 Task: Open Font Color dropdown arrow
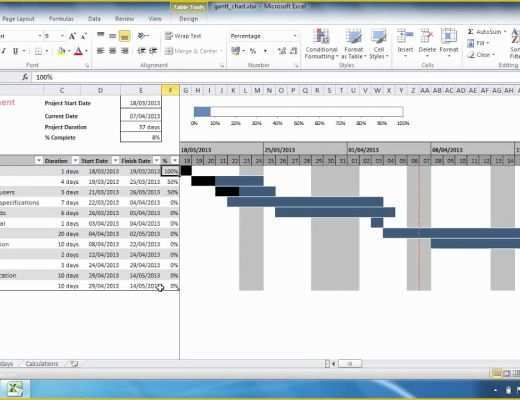coord(86,51)
